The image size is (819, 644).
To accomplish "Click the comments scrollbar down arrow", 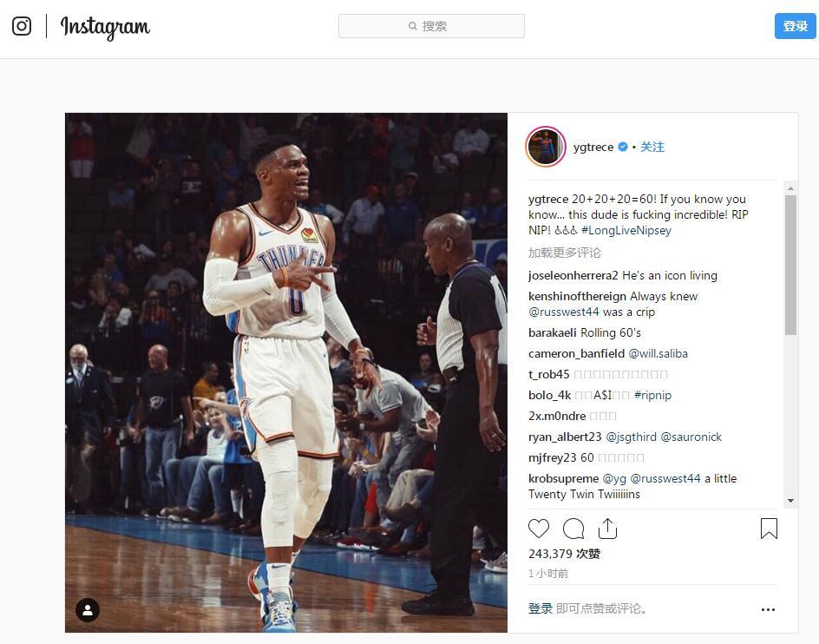I will pyautogui.click(x=790, y=501).
